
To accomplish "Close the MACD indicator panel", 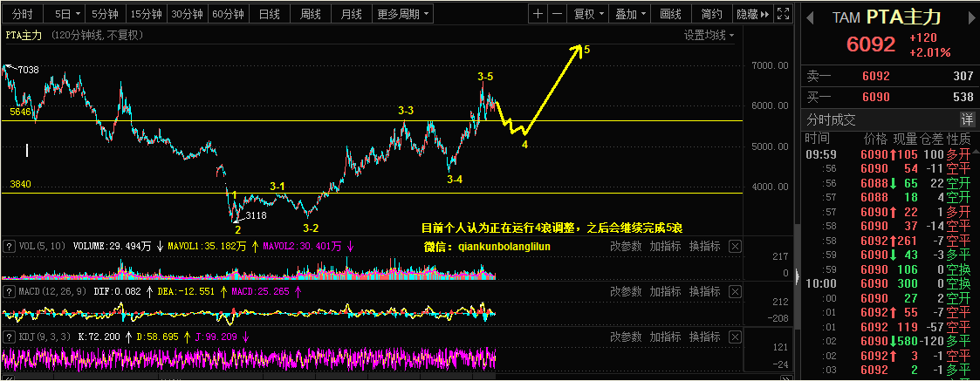I will 735,290.
